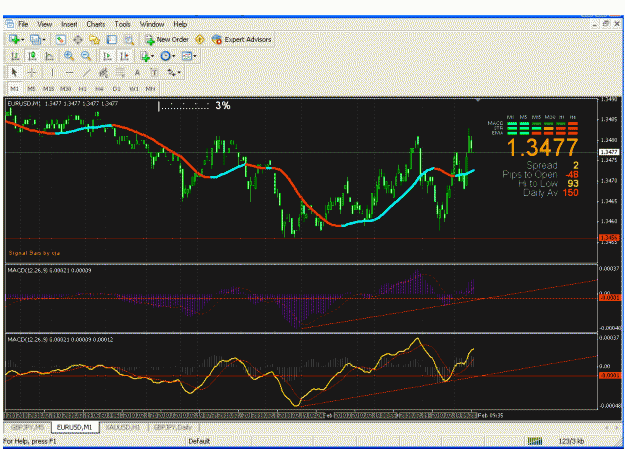Open the Strategy Tester magnifier icon

129,39
